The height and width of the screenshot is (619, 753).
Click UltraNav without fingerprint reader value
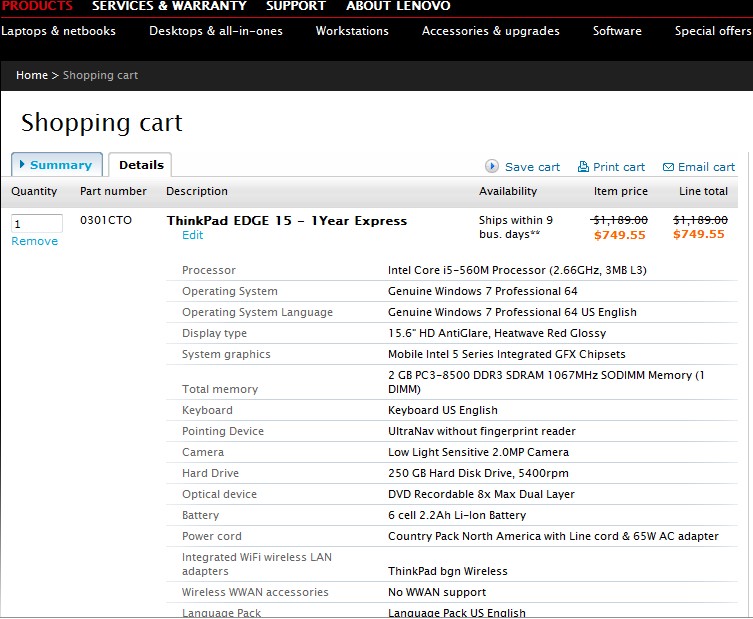(482, 431)
